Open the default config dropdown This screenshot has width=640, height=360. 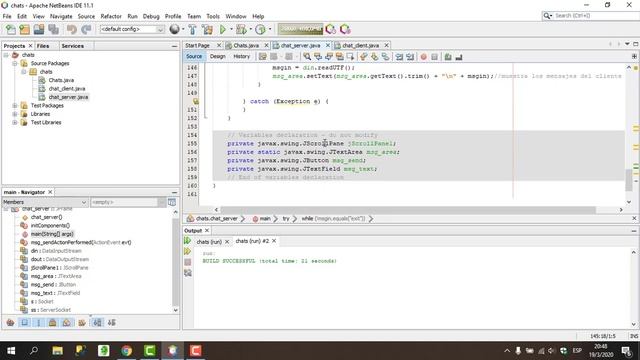coord(131,29)
